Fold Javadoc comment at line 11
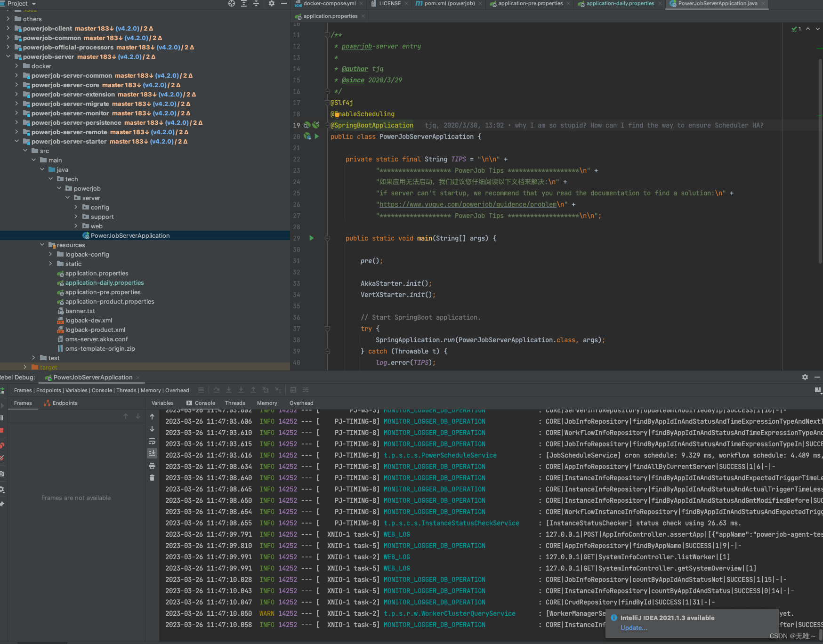 click(x=327, y=35)
